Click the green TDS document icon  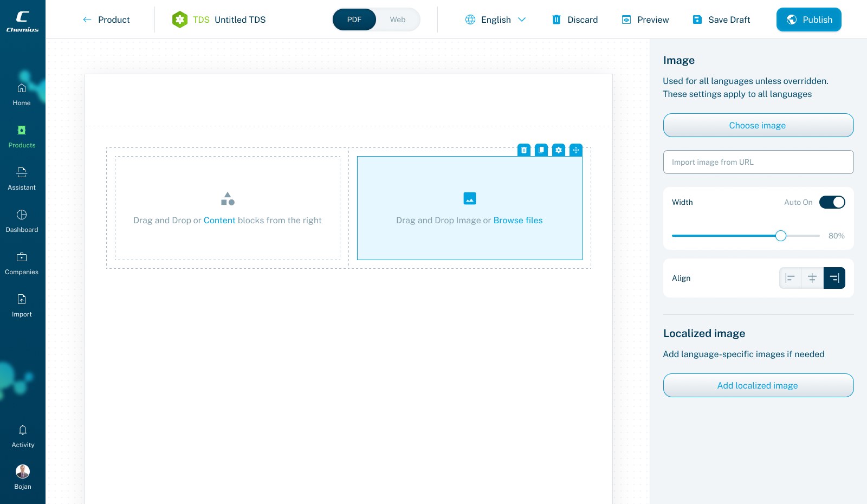pyautogui.click(x=180, y=20)
